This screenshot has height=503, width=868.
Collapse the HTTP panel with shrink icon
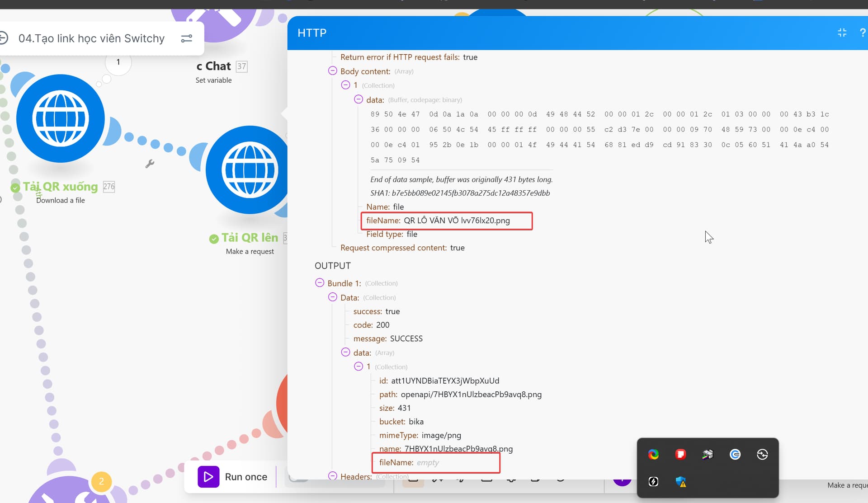click(x=842, y=33)
